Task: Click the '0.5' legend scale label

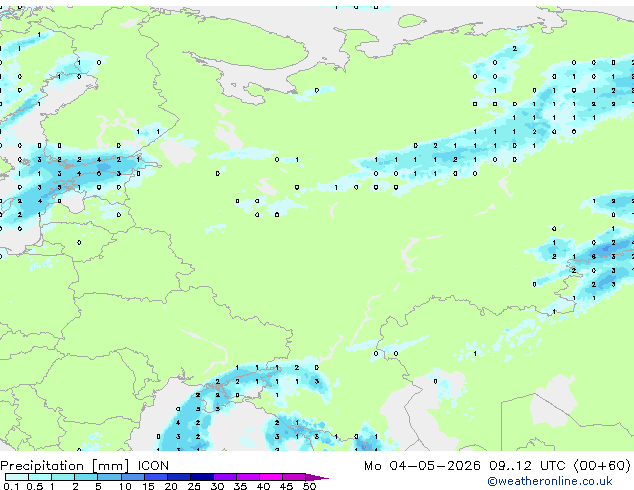Action: click(x=35, y=486)
